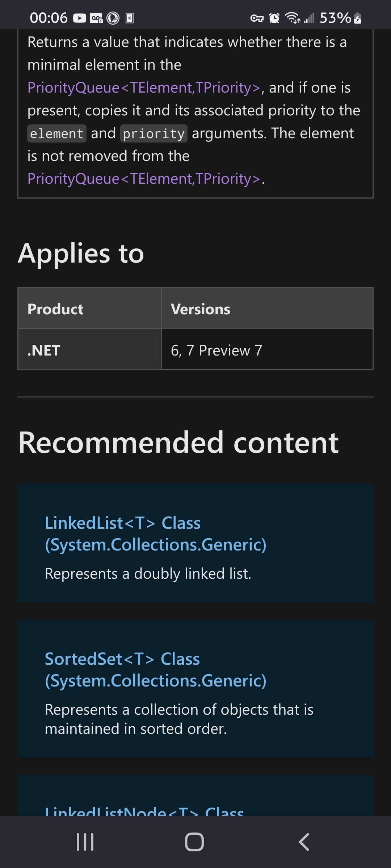Tap the 'priority' inline code argument
The height and width of the screenshot is (868, 391).
[154, 134]
